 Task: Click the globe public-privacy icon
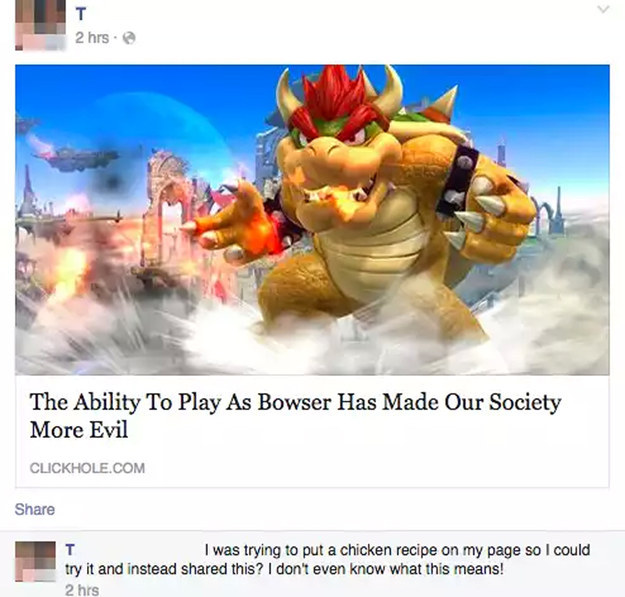[x=129, y=38]
